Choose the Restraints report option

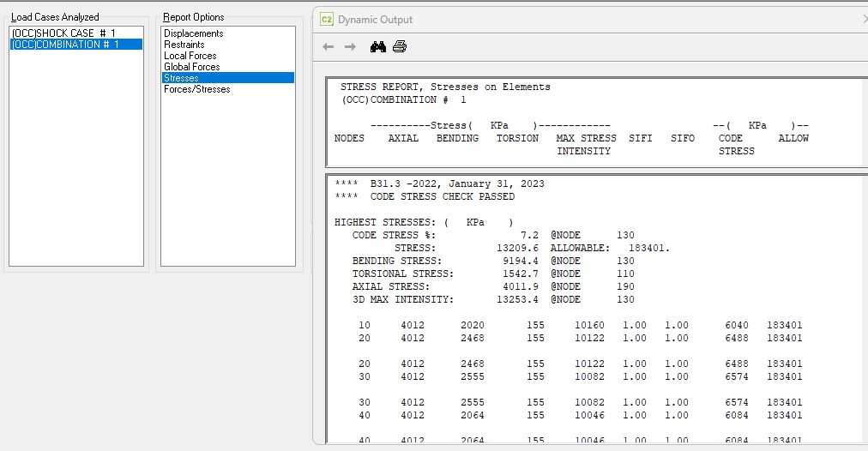tap(184, 45)
